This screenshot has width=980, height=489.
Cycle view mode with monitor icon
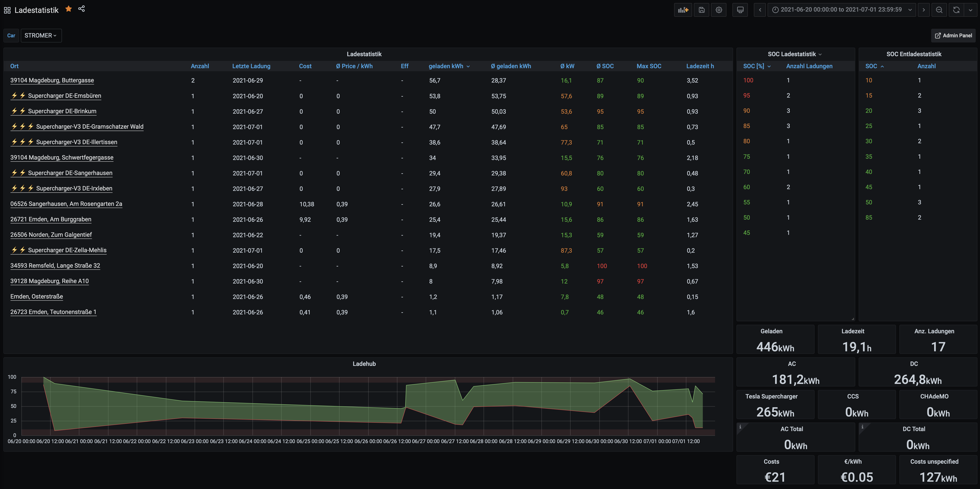(x=740, y=10)
